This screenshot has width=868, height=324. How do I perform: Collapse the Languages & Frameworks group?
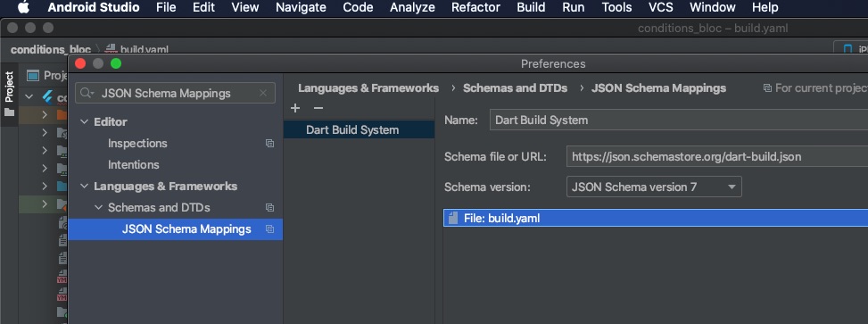84,186
